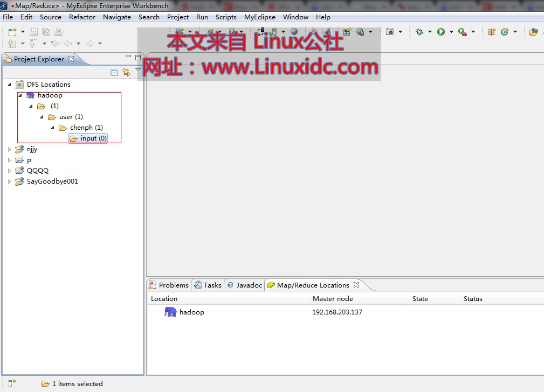The width and height of the screenshot is (544, 392).
Task: Click the Map/Reduce Locations tab close control
Action: [x=355, y=285]
